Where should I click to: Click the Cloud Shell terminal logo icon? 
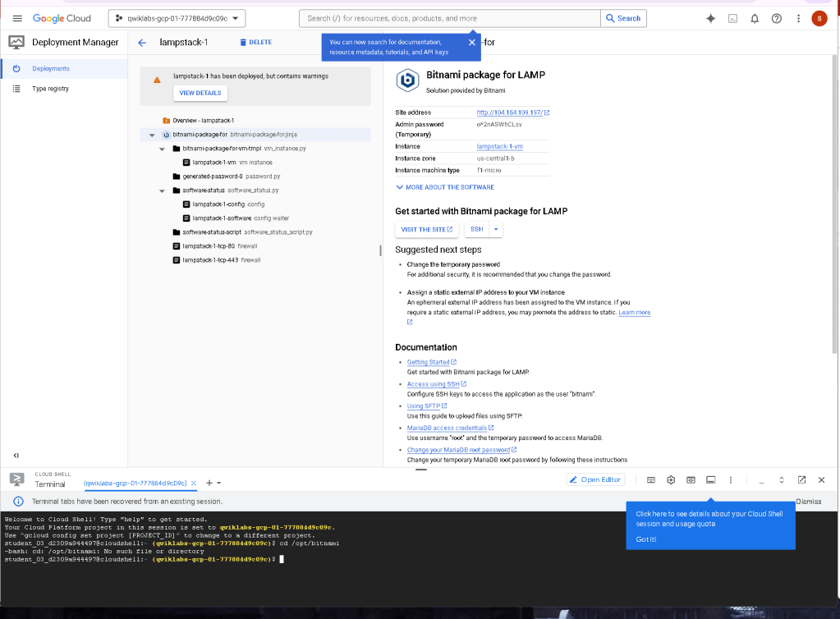point(16,479)
